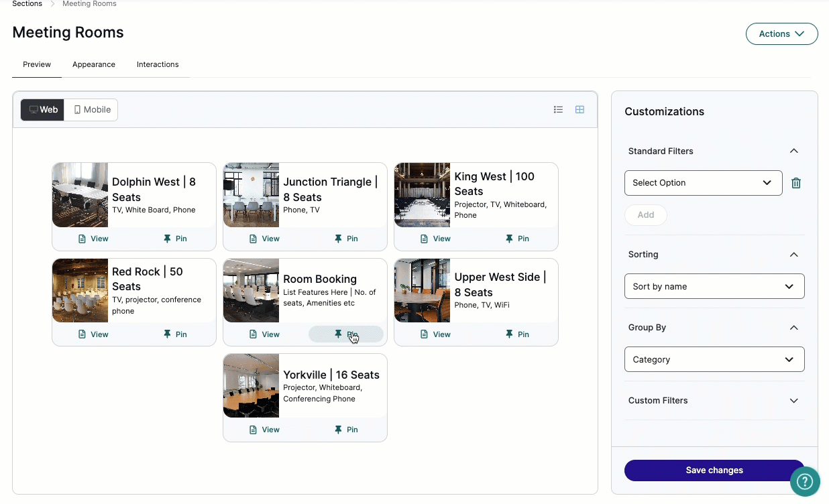Screen dimensions: 829x504
Task: Open the Appearance tab
Action: click(94, 64)
